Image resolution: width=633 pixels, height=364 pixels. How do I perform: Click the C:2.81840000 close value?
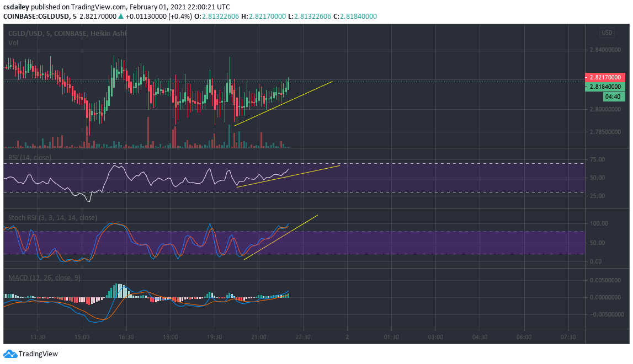coord(355,17)
